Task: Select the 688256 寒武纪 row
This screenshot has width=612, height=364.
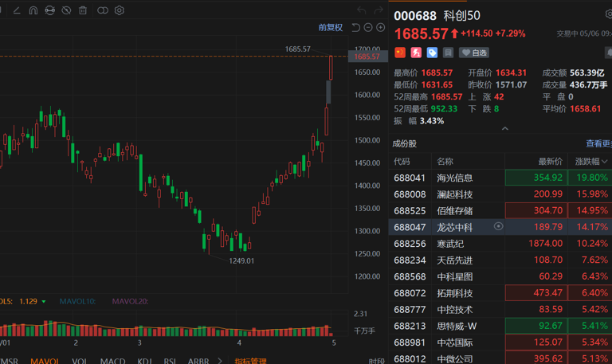Action: 500,244
